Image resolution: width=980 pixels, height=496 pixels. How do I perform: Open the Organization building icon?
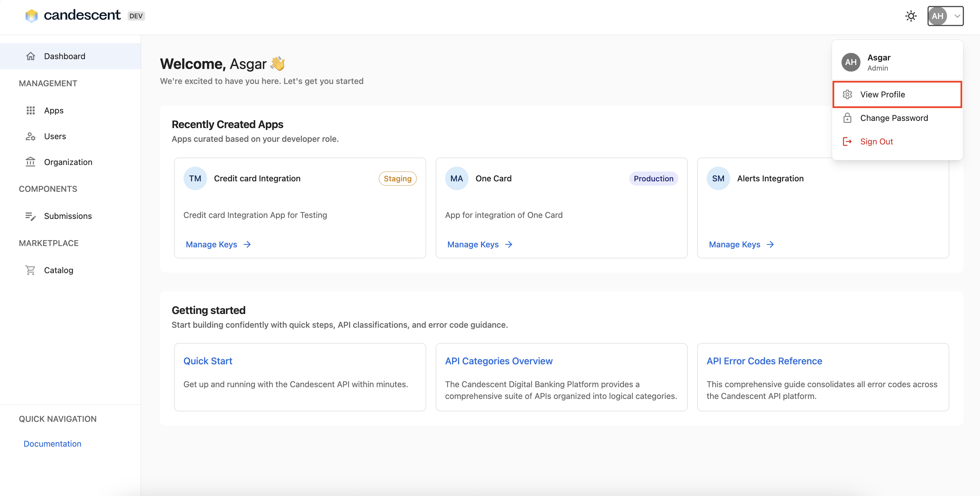click(x=30, y=162)
